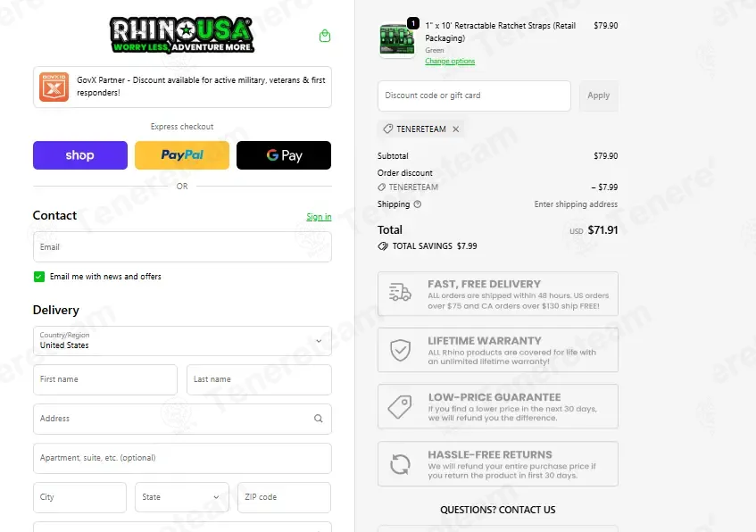The image size is (756, 532).
Task: Click the total price $71.91
Action: [x=602, y=230]
